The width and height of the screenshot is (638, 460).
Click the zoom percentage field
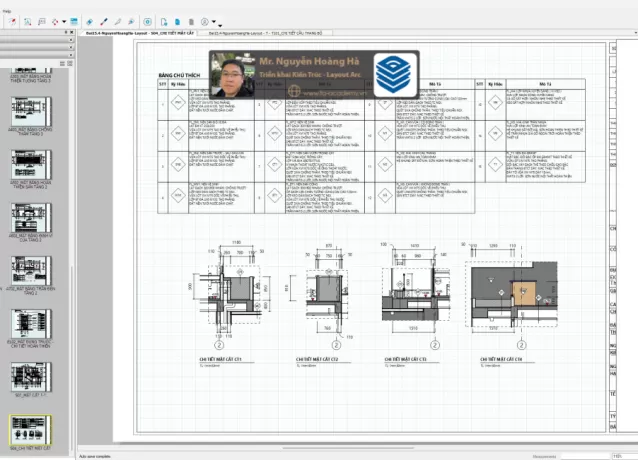pos(625,456)
